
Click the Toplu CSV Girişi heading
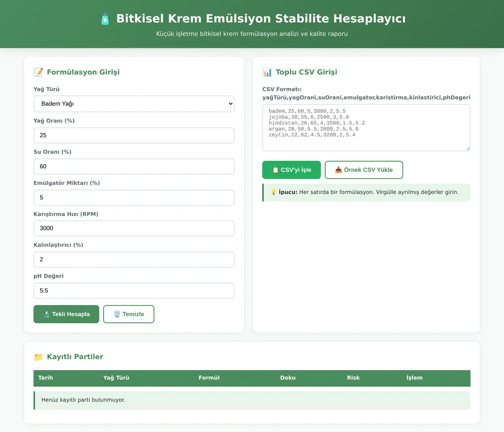point(307,72)
